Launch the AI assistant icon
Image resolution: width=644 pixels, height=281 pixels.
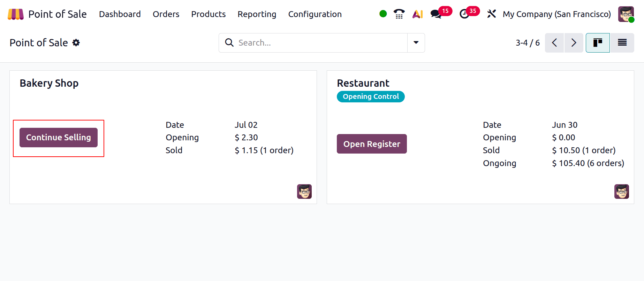click(x=417, y=14)
